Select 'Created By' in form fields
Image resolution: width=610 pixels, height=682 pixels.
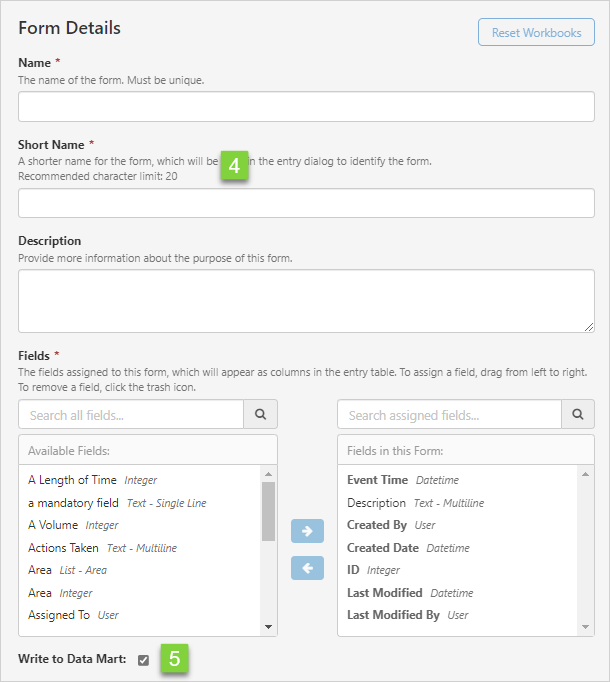[377, 525]
